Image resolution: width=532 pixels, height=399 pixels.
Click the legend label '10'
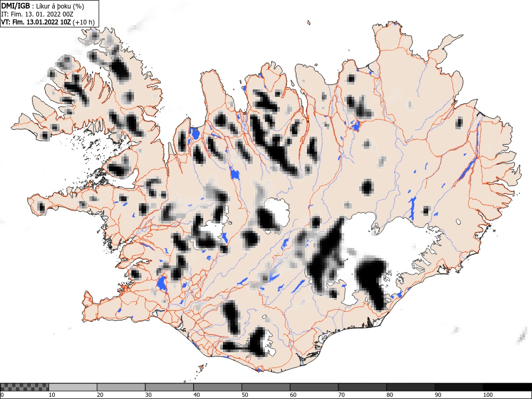point(52,395)
